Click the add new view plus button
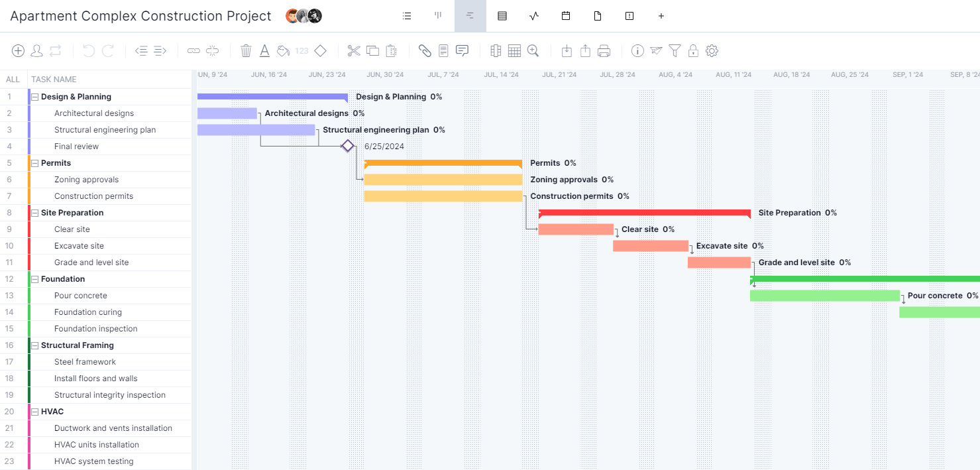980x470 pixels. click(x=661, y=15)
